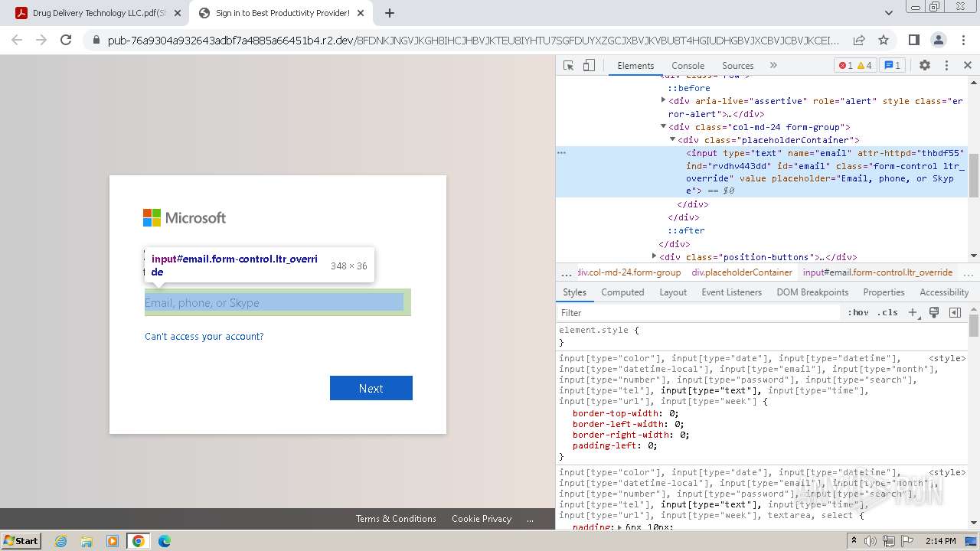Select div.col-md-24.form-group breadcrumb item

point(629,272)
